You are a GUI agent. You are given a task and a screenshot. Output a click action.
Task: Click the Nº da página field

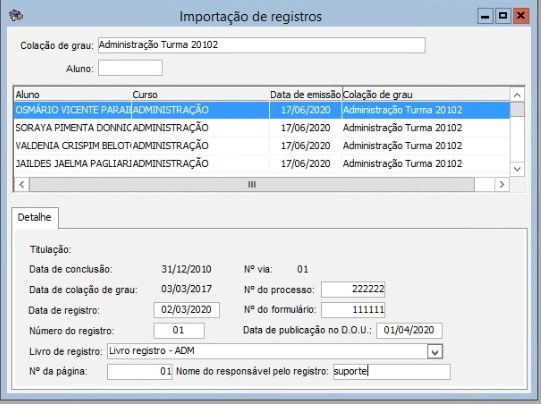pos(139,372)
